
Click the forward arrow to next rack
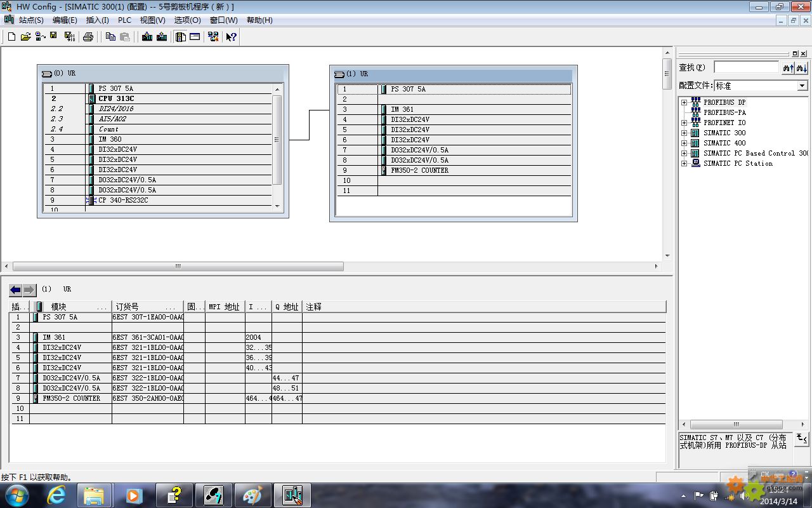pyautogui.click(x=29, y=290)
